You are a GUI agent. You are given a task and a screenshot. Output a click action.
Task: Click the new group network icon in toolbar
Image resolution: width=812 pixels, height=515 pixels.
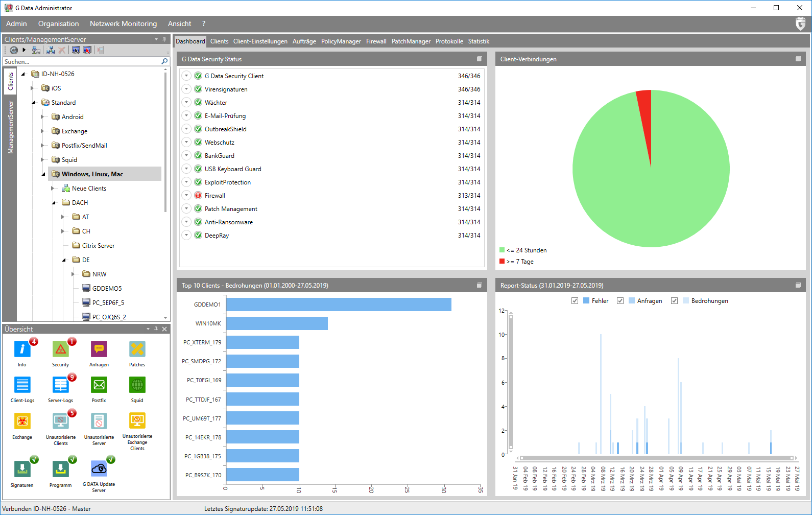tap(51, 50)
